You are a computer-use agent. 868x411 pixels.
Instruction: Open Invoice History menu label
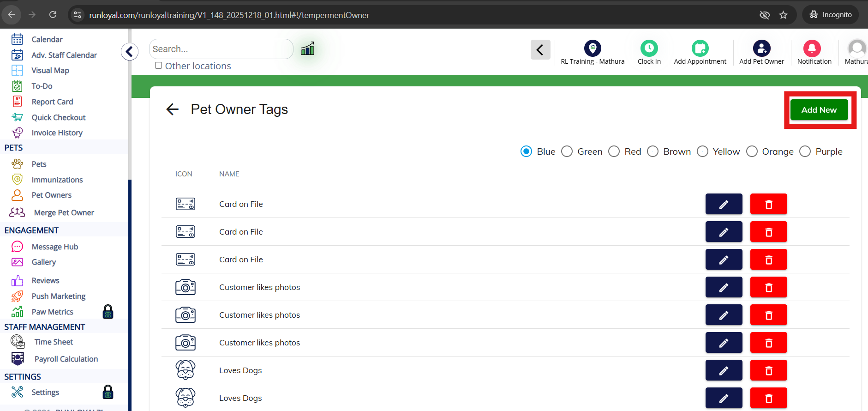[57, 133]
